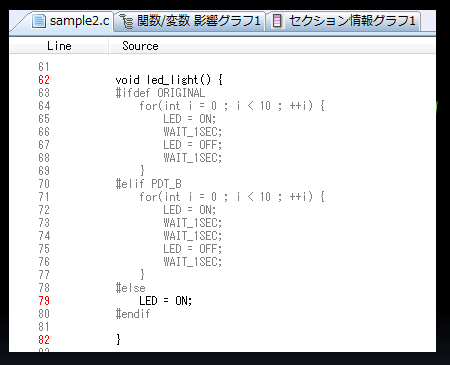Select red line number 62

tap(44, 80)
